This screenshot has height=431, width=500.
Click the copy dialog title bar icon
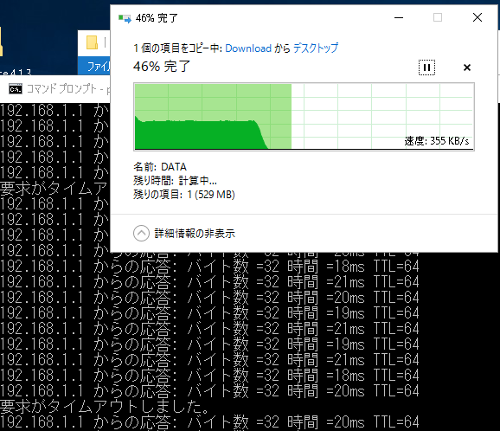[x=125, y=18]
